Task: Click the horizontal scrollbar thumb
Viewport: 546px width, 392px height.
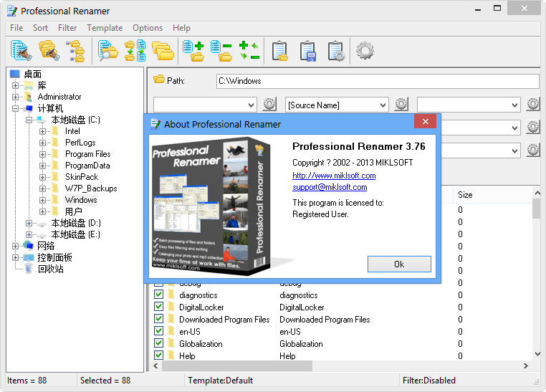Action: coord(236,365)
